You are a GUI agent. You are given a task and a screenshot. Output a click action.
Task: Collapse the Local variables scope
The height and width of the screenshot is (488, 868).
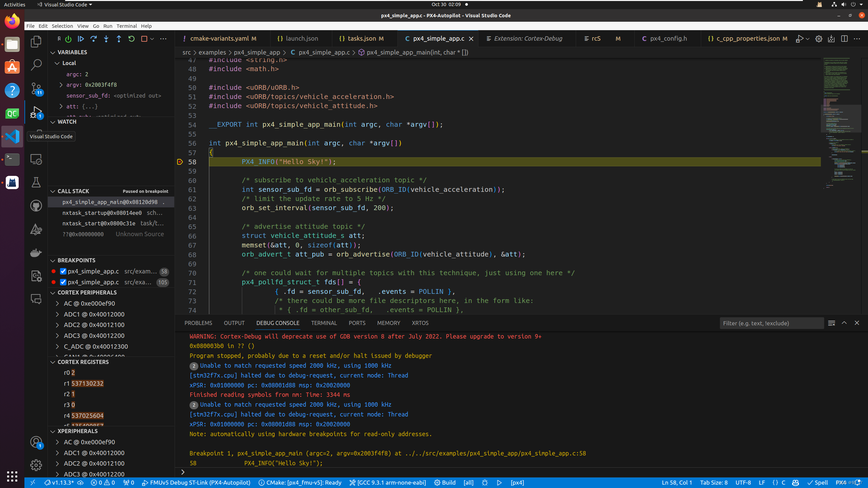pos(57,63)
